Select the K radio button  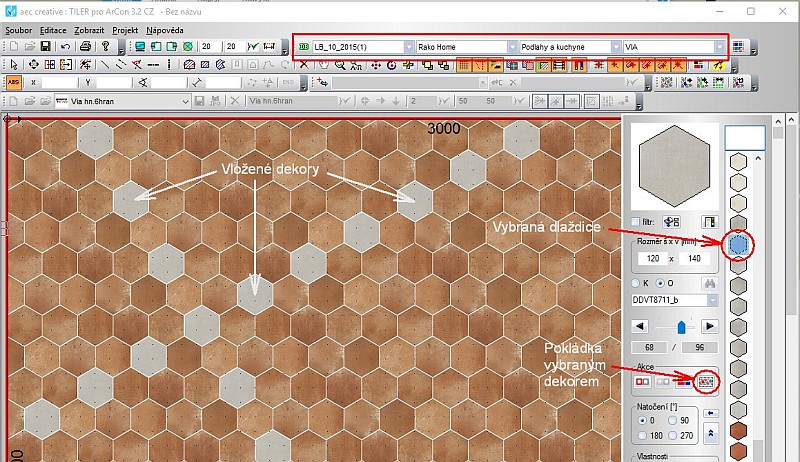pos(636,283)
